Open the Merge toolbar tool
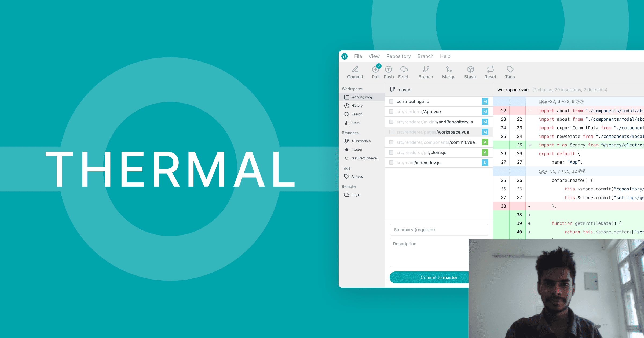The height and width of the screenshot is (338, 644). pos(449,72)
